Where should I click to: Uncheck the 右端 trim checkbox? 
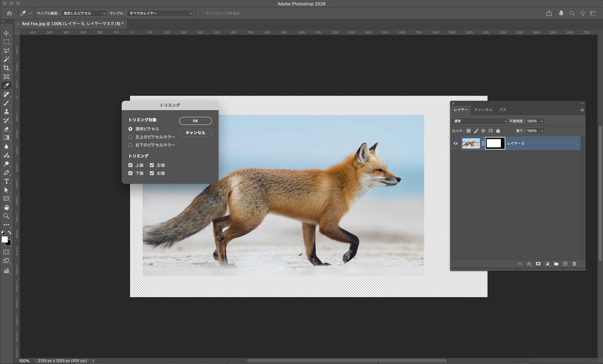(152, 173)
